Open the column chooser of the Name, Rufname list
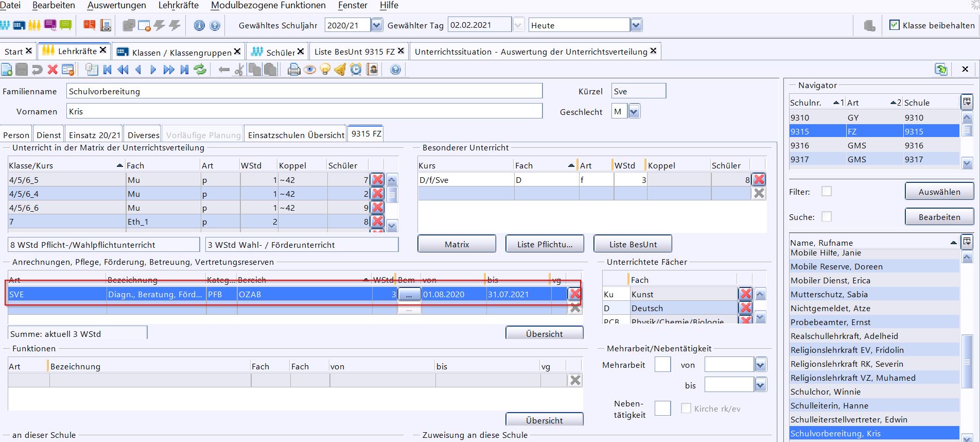980x442 pixels. pyautogui.click(x=967, y=242)
